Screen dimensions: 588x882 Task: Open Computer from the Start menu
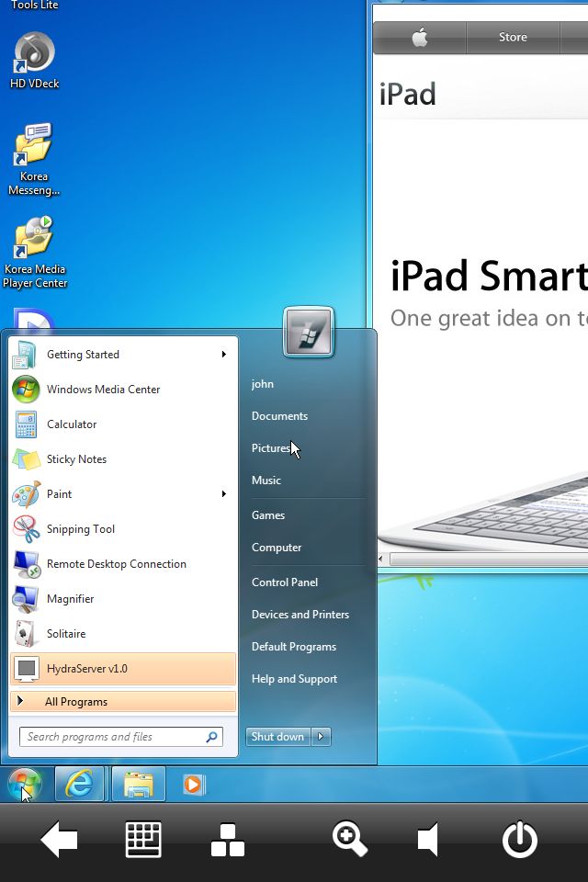[277, 548]
